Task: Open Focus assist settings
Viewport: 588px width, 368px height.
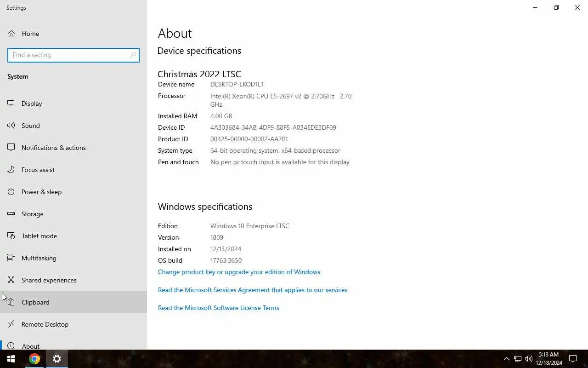Action: (38, 170)
